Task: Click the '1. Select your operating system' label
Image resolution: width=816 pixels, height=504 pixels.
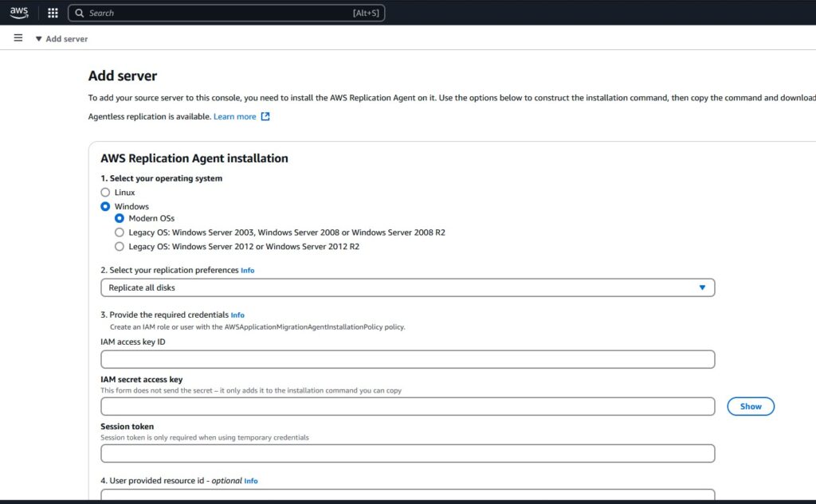Action: pos(161,178)
